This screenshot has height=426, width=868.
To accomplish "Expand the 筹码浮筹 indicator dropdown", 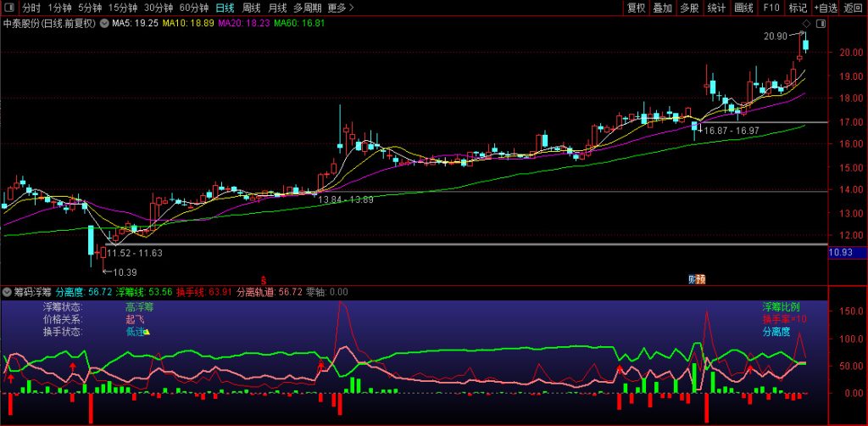I will pyautogui.click(x=7, y=292).
